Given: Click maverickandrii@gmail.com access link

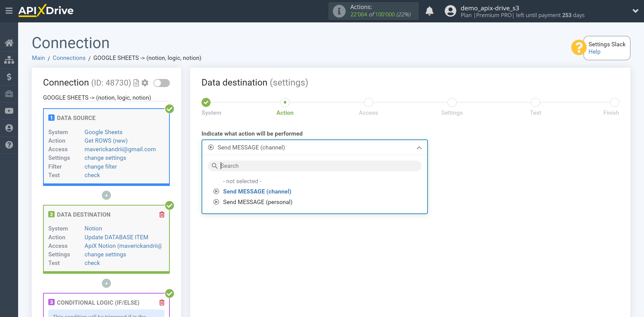Looking at the screenshot, I should (x=120, y=149).
